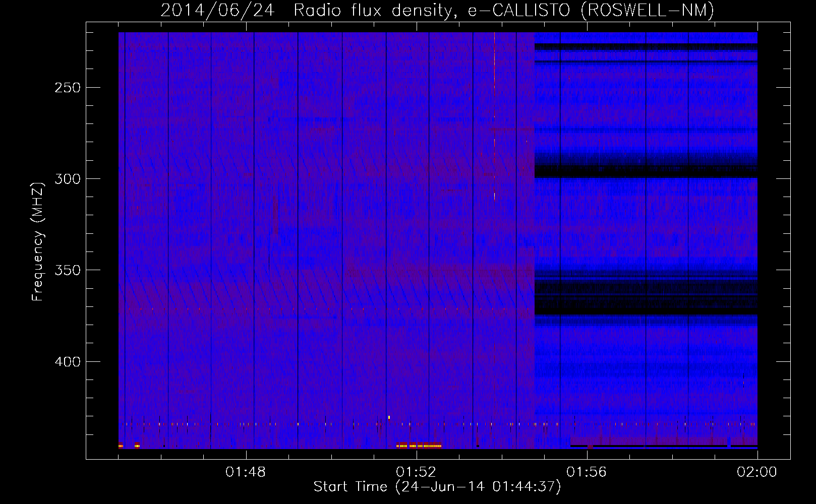The height and width of the screenshot is (504, 816).
Task: Click the 01:52 time tick label
Action: pos(416,472)
